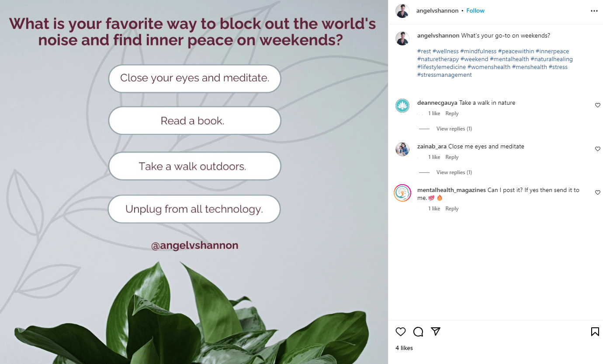Expand View replies under zainab_ara's comment

click(454, 172)
